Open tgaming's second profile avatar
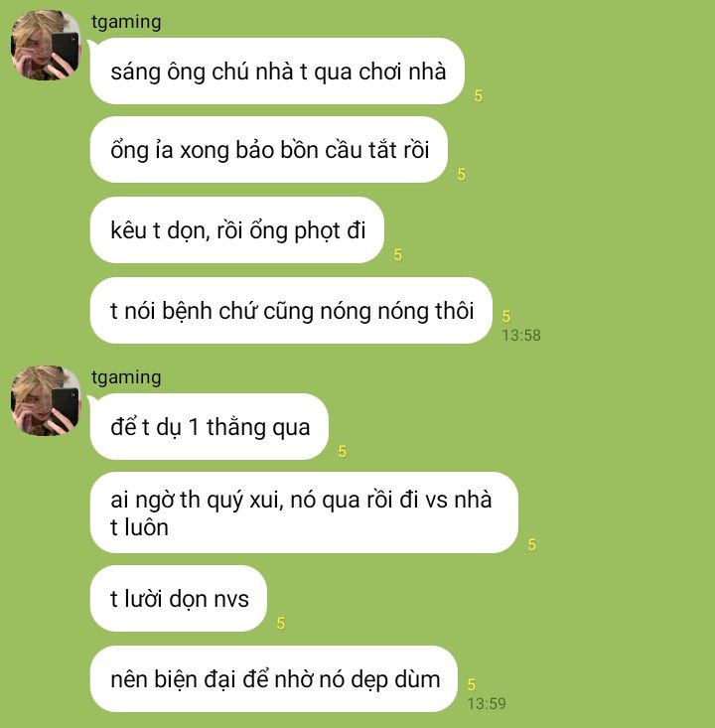Image resolution: width=715 pixels, height=728 pixels. coord(45,400)
